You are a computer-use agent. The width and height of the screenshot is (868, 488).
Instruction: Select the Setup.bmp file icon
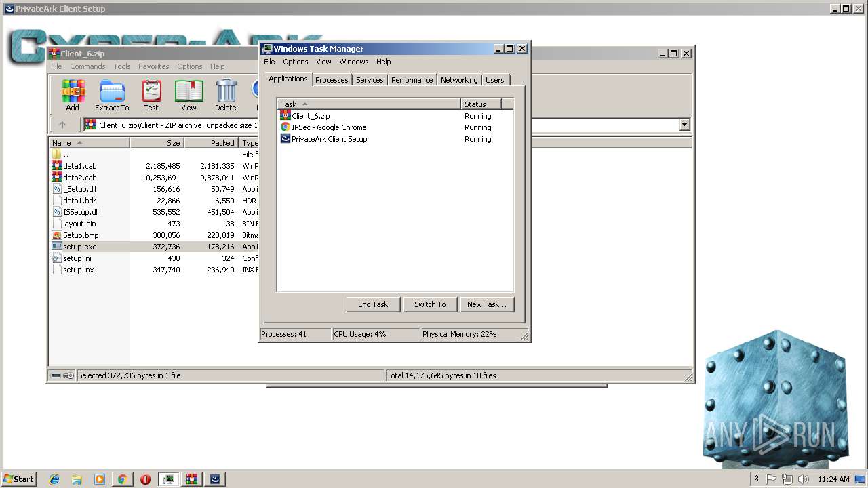click(x=57, y=235)
